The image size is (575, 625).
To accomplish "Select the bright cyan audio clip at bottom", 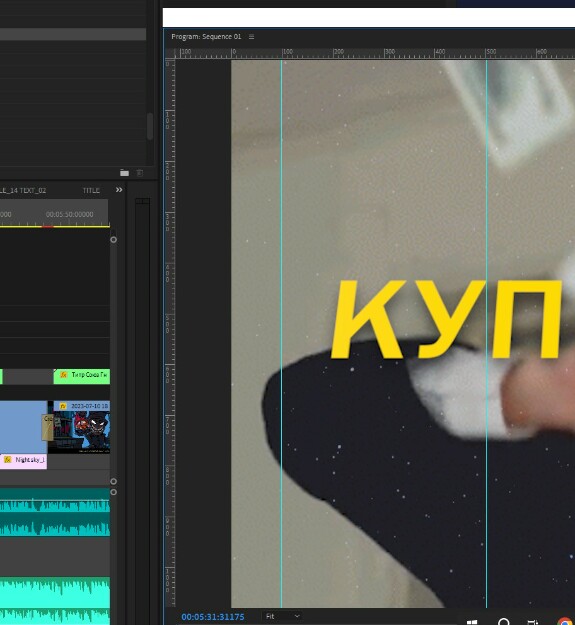I will point(55,601).
